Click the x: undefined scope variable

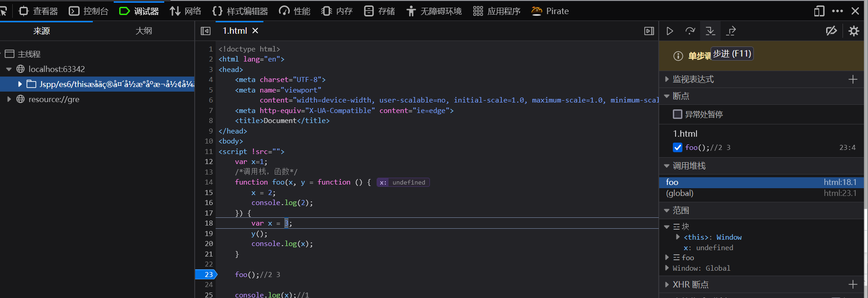[708, 247]
